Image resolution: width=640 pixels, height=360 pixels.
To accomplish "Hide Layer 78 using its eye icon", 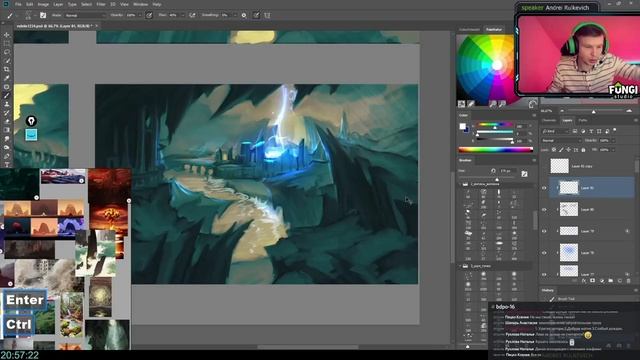I will (544, 253).
